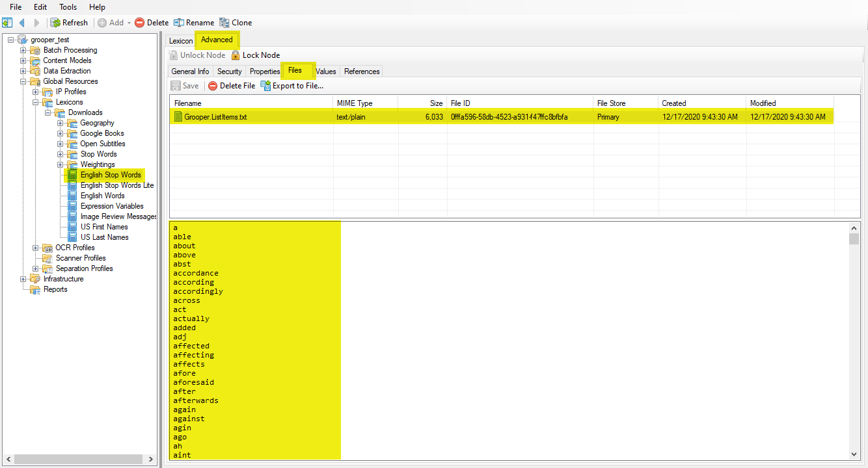The width and height of the screenshot is (868, 468).
Task: Switch to the Lexicon tab
Action: pos(181,41)
